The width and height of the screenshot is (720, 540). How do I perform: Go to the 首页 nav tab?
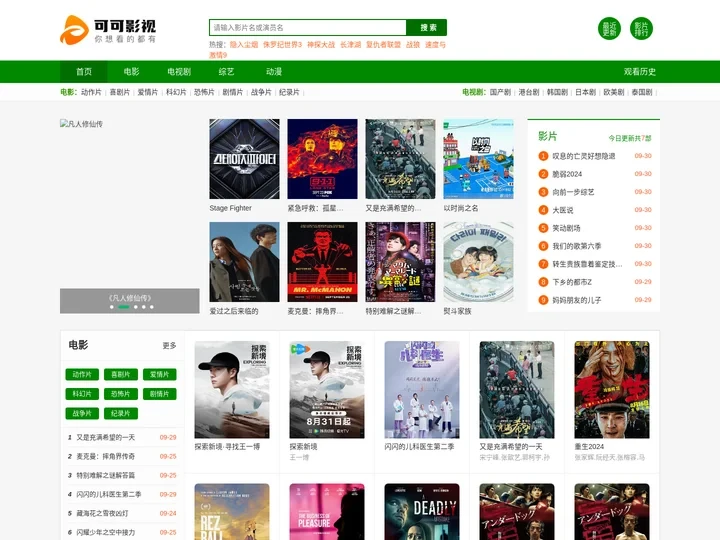(x=84, y=72)
